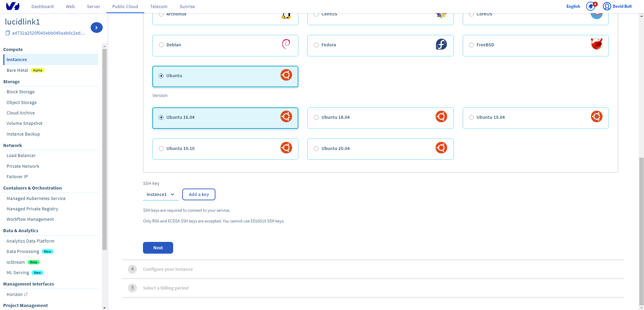This screenshot has width=644, height=310.
Task: Choose Ubuntu 18.04 version radio
Action: tap(316, 117)
